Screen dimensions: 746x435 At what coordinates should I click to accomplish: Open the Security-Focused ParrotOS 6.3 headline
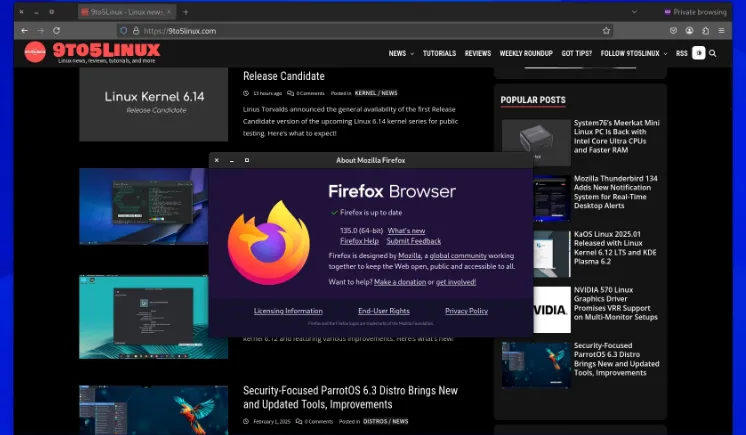(x=350, y=397)
